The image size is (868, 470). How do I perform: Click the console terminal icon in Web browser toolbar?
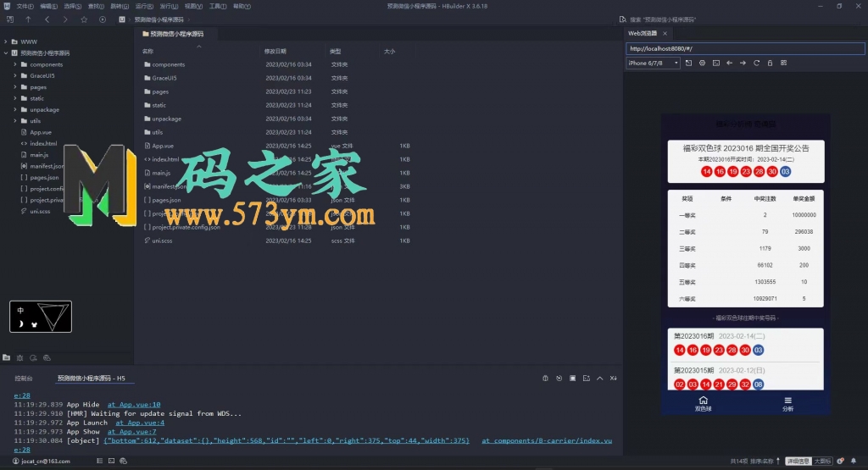point(715,63)
